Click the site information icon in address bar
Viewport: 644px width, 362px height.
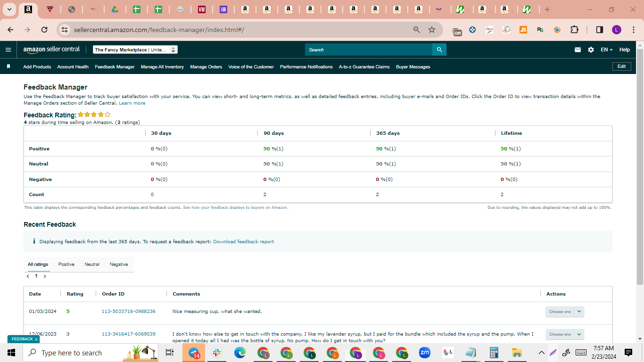click(x=65, y=30)
